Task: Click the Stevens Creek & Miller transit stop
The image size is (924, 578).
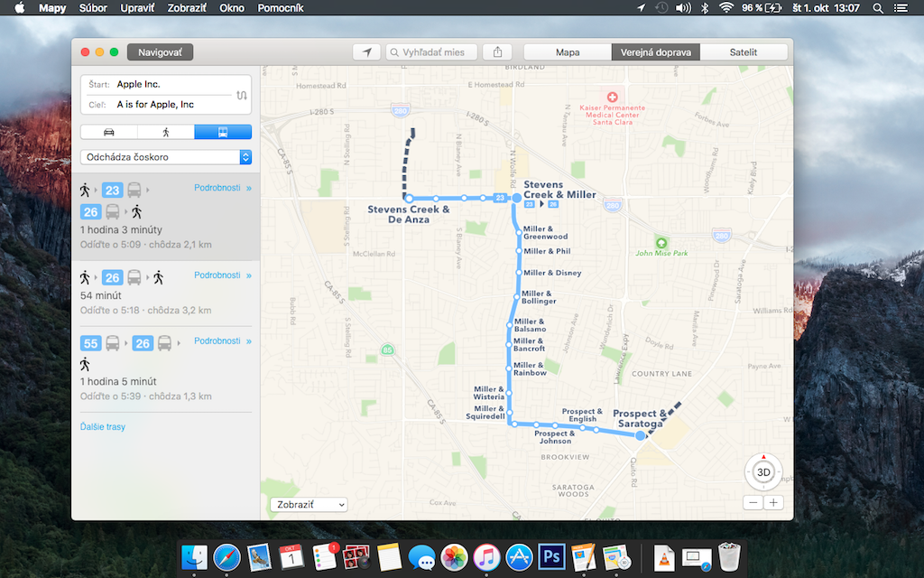Action: point(517,198)
